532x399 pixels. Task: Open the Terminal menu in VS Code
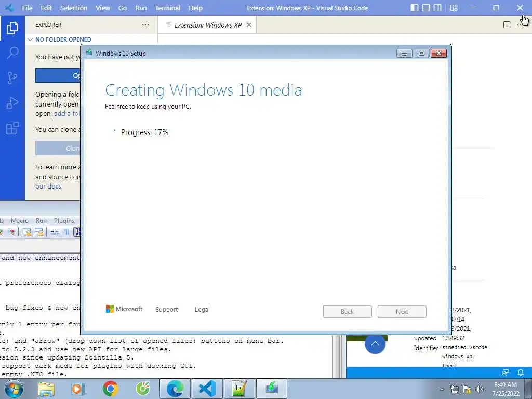click(x=168, y=8)
